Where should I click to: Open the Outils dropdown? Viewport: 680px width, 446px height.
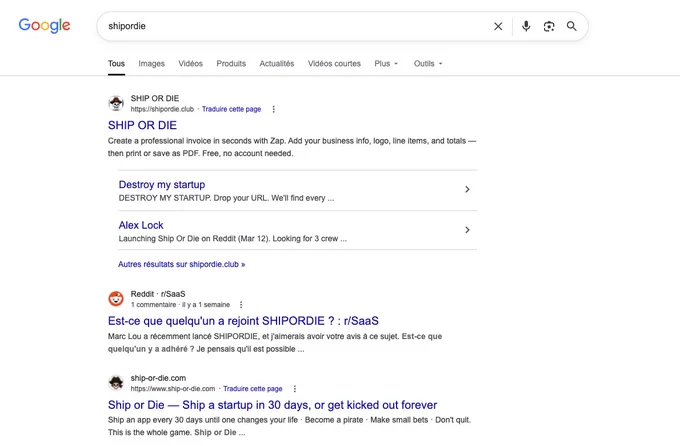click(x=428, y=64)
